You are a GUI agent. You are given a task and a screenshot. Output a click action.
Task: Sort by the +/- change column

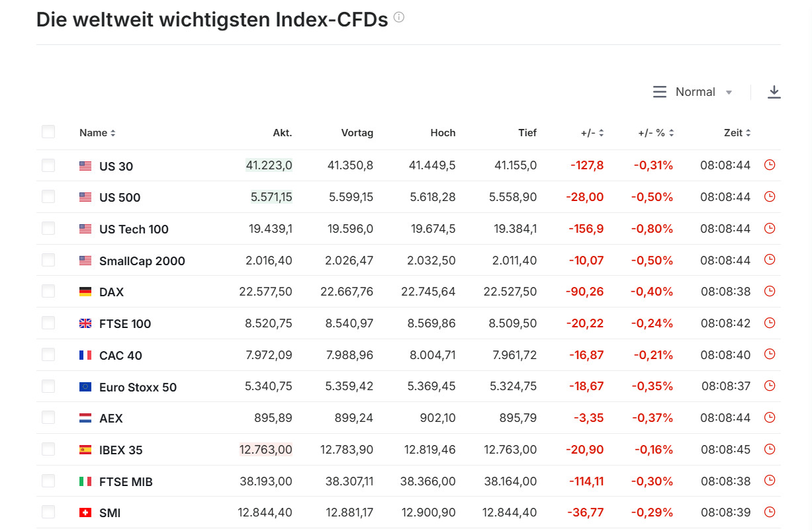click(x=592, y=133)
